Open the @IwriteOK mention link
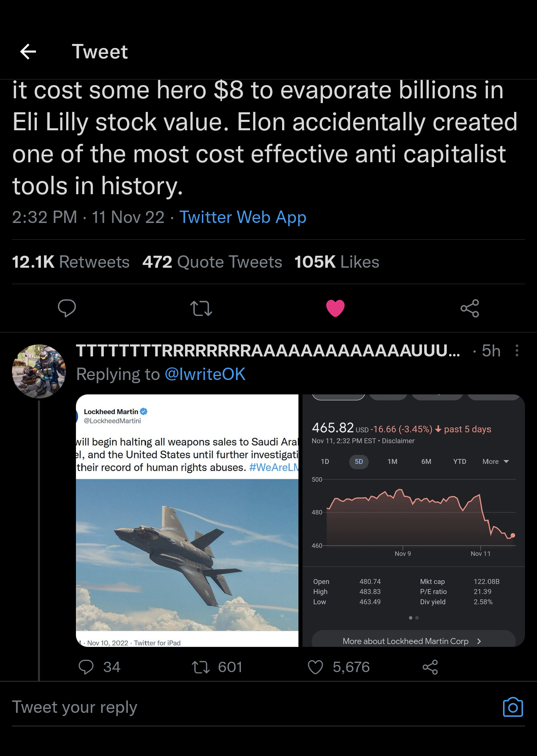This screenshot has height=756, width=537. [205, 374]
